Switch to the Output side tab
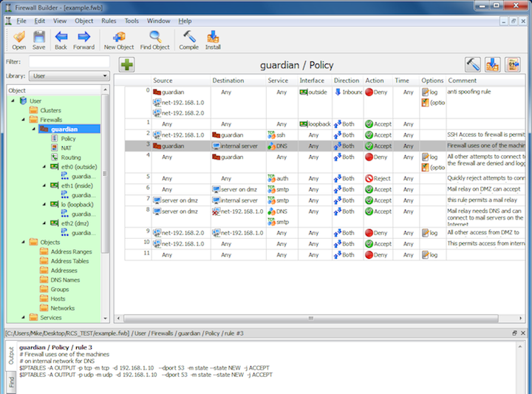The width and height of the screenshot is (532, 394). pos(11,356)
